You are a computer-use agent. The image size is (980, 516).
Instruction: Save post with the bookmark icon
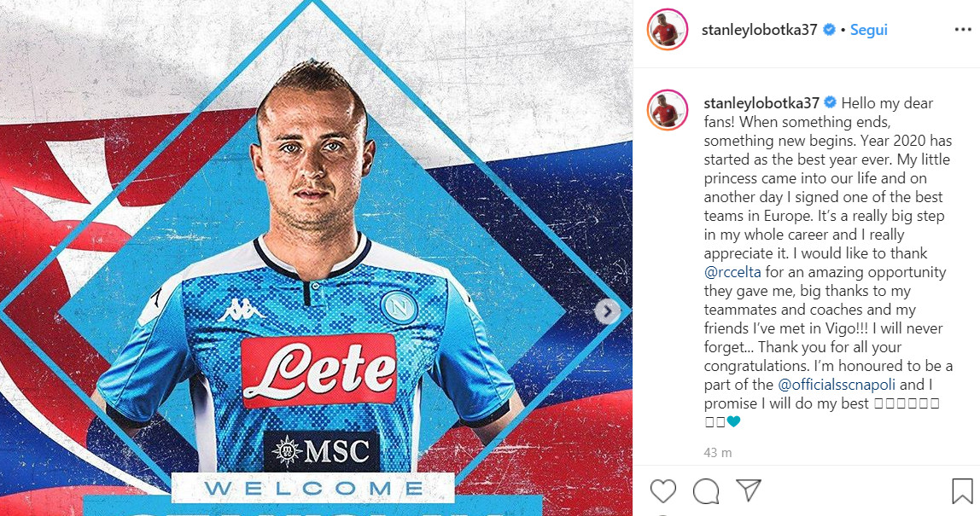963,491
